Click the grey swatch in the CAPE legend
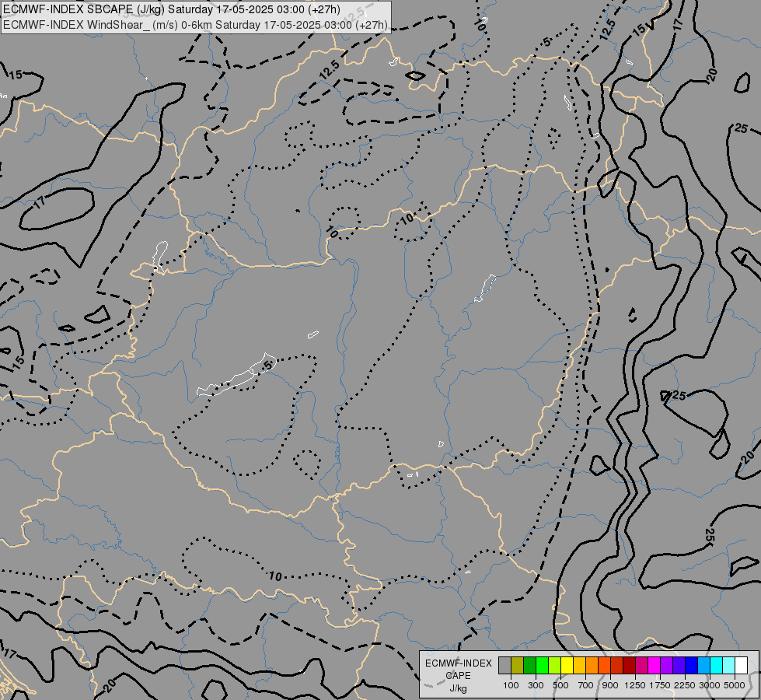Viewport: 761px width, 700px height. coord(504,666)
